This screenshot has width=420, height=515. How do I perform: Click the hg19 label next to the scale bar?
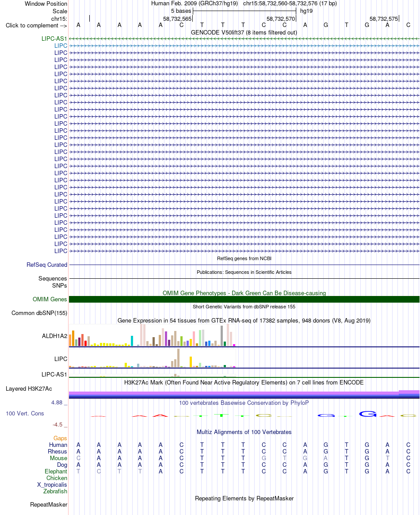point(306,11)
